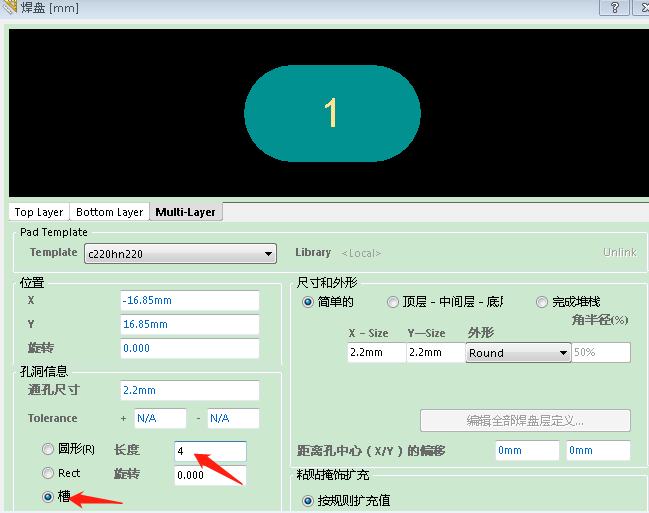
Task: Edit the 长度 slot length field
Action: tap(210, 451)
